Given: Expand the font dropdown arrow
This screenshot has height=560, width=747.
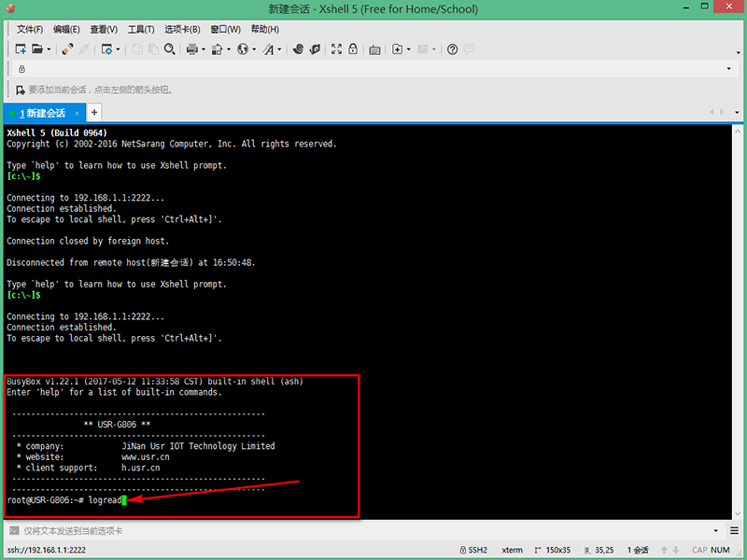Looking at the screenshot, I should (279, 49).
